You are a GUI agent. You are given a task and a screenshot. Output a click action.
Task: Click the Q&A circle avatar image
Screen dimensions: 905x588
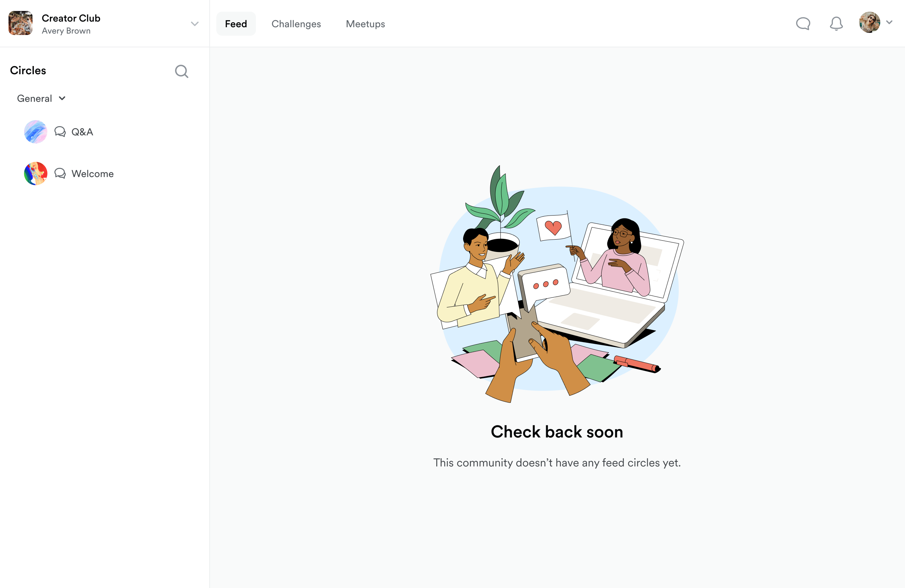(x=35, y=132)
